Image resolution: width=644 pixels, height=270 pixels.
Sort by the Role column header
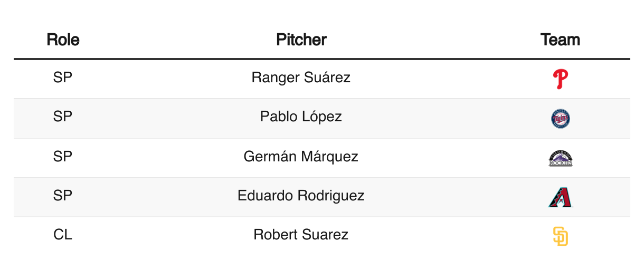[x=63, y=40]
